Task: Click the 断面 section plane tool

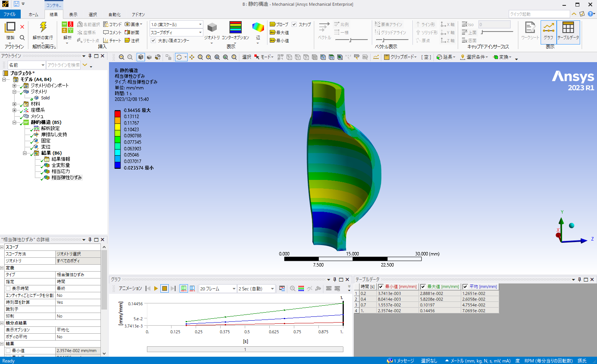Action: pyautogui.click(x=132, y=33)
